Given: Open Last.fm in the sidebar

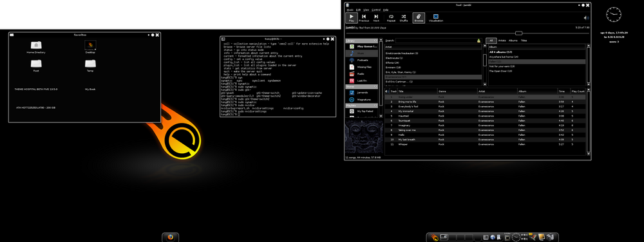Looking at the screenshot, I should pos(361,81).
